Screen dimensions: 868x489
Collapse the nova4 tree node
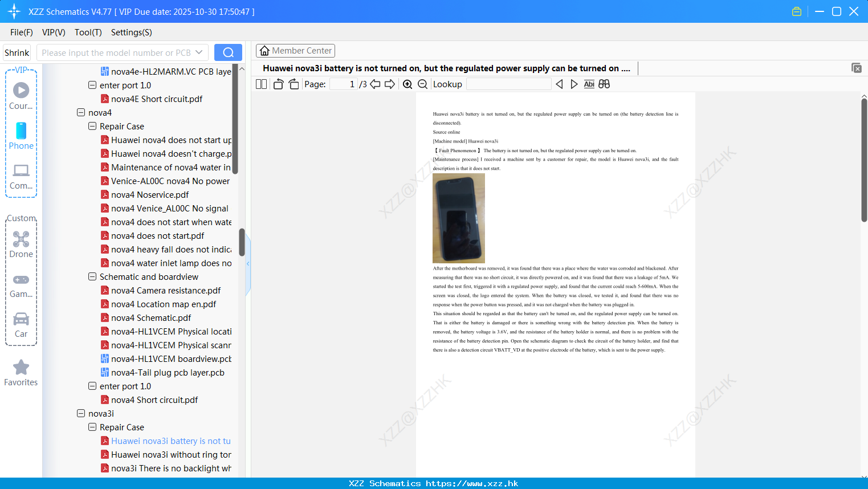click(81, 113)
